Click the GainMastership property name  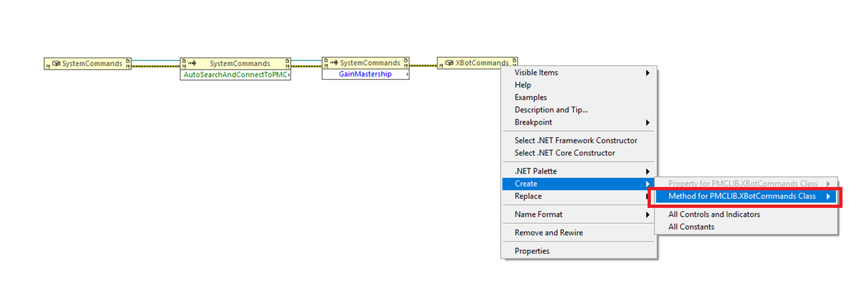click(x=365, y=74)
